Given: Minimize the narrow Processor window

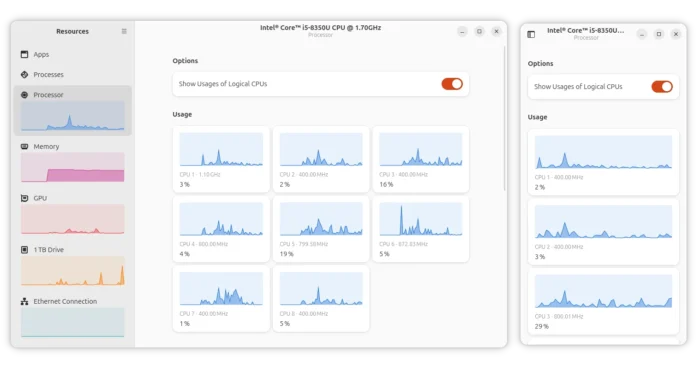Looking at the screenshot, I should coord(642,34).
